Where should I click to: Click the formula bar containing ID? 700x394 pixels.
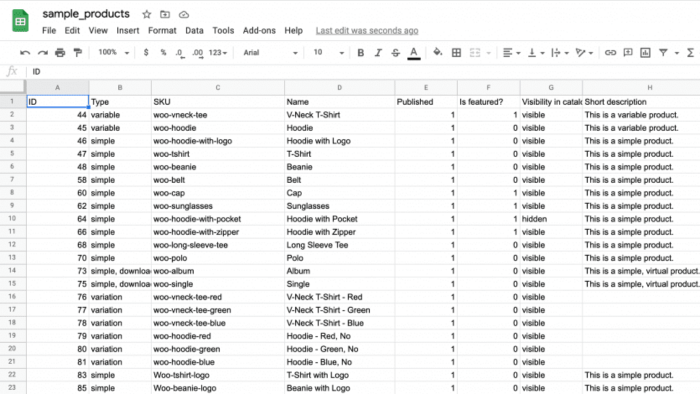point(365,71)
